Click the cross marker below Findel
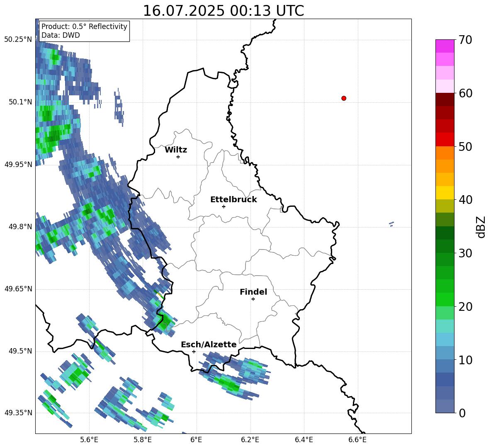The image size is (491, 448). (253, 299)
